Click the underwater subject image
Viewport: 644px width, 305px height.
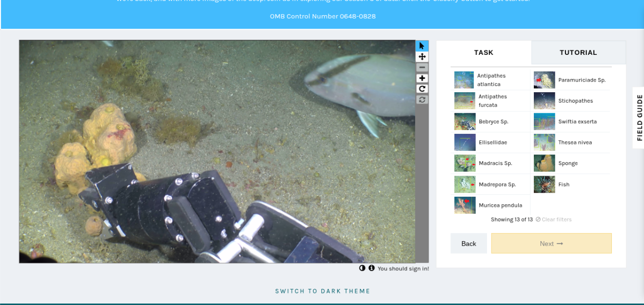217,151
